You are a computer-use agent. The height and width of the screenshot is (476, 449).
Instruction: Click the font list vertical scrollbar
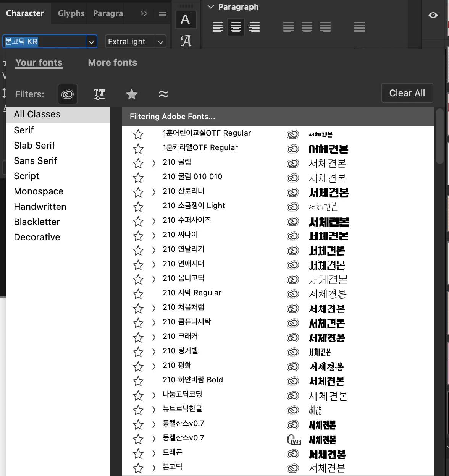(x=439, y=136)
